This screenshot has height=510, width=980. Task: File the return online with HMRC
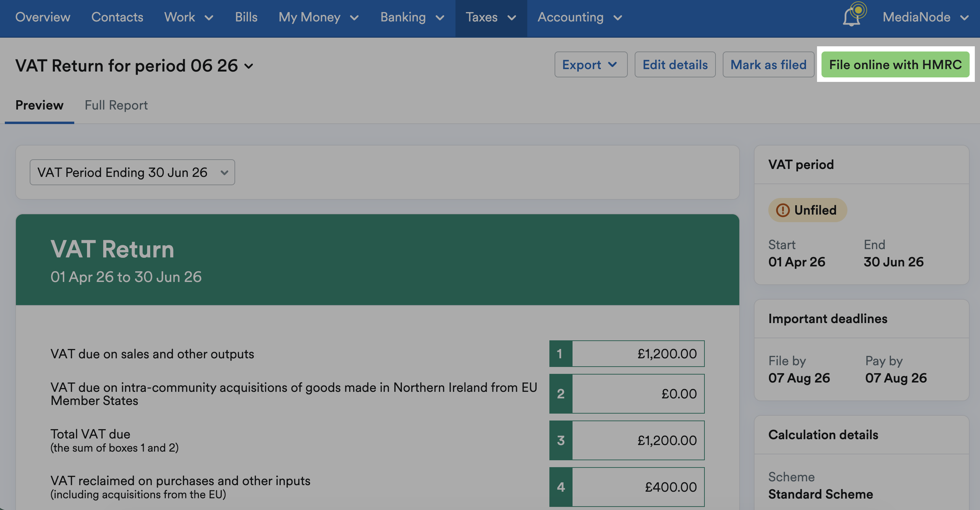(x=895, y=65)
